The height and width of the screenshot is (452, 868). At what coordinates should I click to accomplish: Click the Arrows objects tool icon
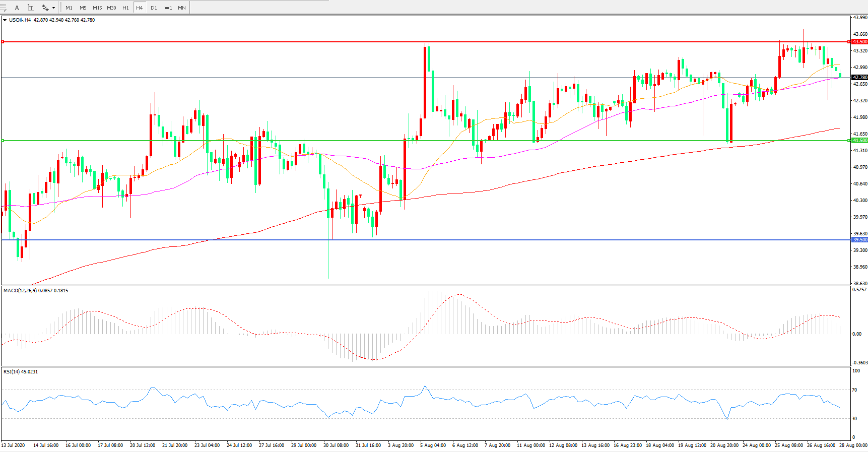point(45,8)
